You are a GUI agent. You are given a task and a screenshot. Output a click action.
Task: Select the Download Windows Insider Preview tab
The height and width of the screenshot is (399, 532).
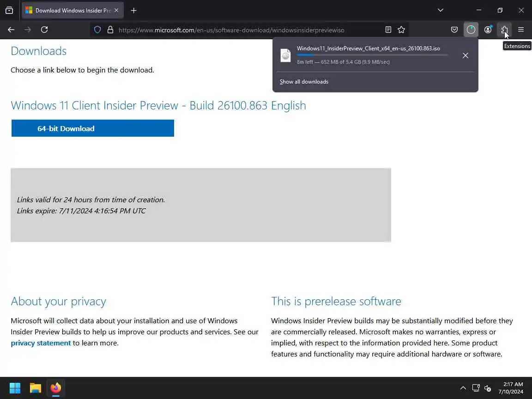pos(73,11)
